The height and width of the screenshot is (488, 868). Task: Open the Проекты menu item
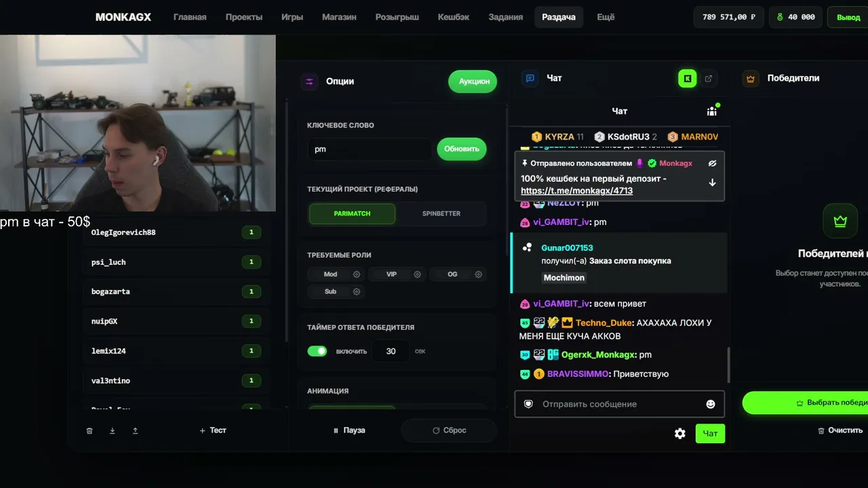tap(244, 17)
